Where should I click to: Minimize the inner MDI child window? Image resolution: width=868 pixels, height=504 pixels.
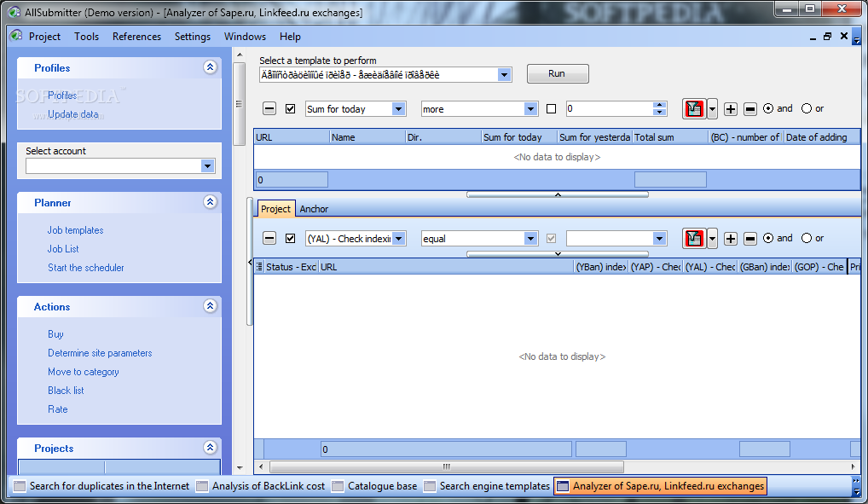pos(812,37)
